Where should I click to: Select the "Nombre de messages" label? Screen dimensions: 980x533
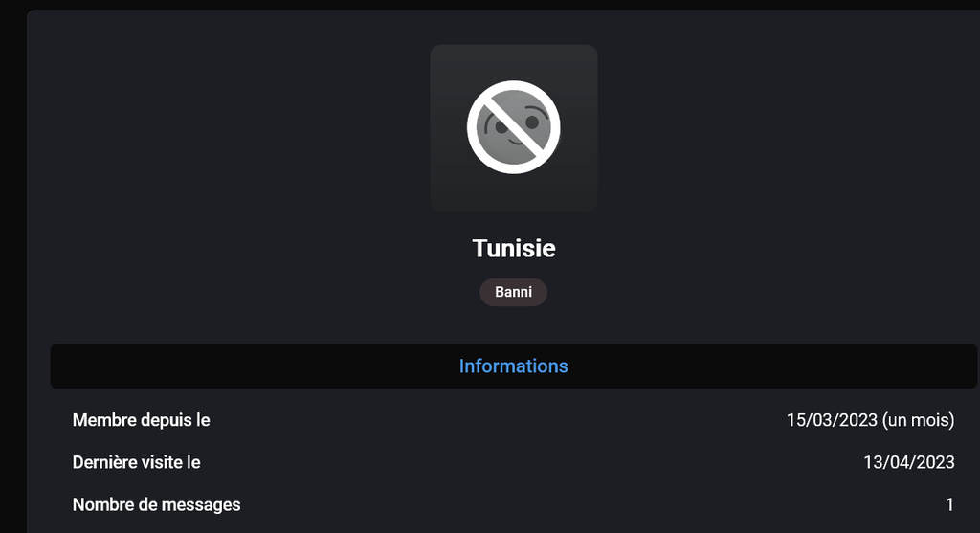pos(156,504)
